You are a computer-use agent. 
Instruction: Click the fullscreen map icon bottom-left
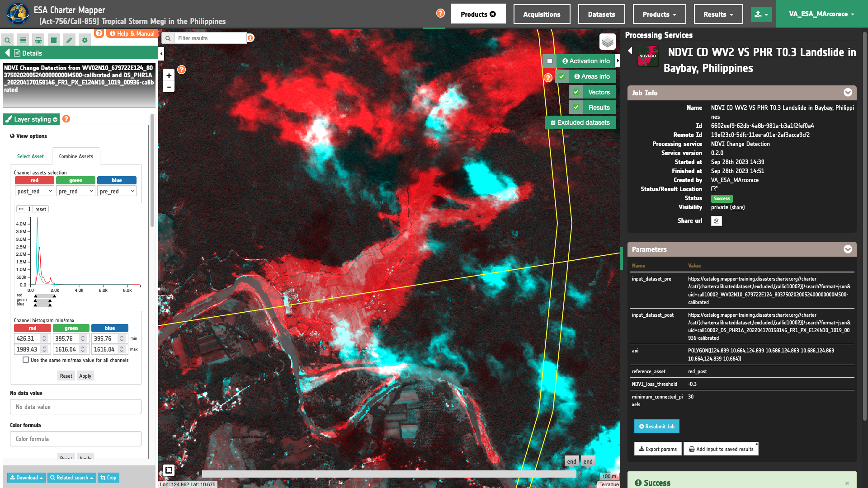169,470
